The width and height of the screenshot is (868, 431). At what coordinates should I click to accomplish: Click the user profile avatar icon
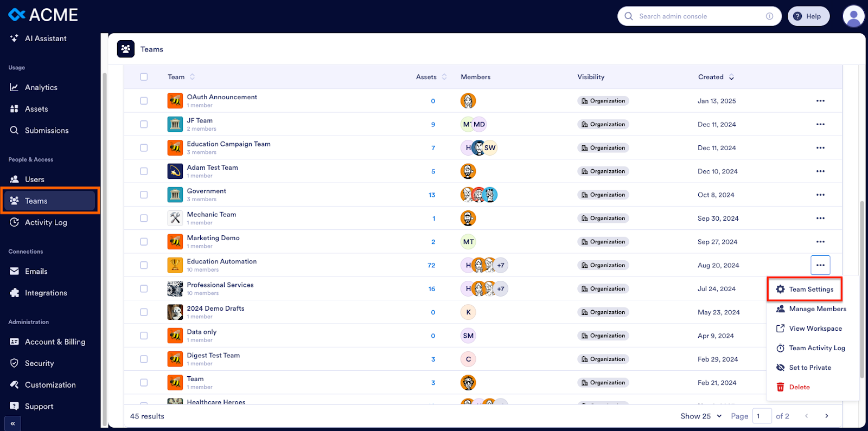[853, 16]
